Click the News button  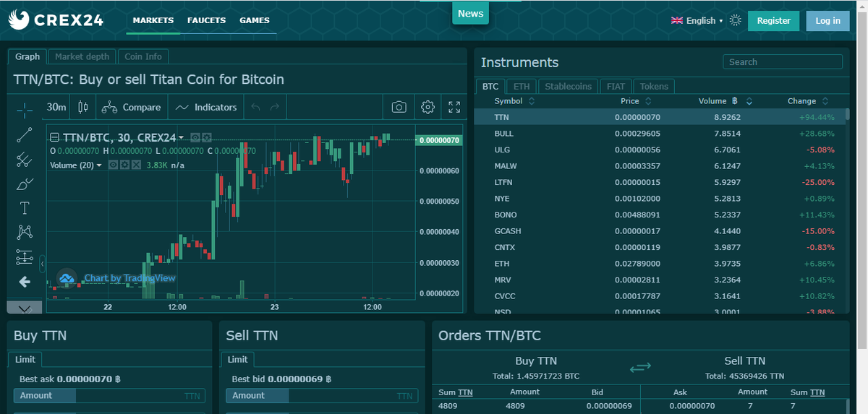[x=470, y=13]
